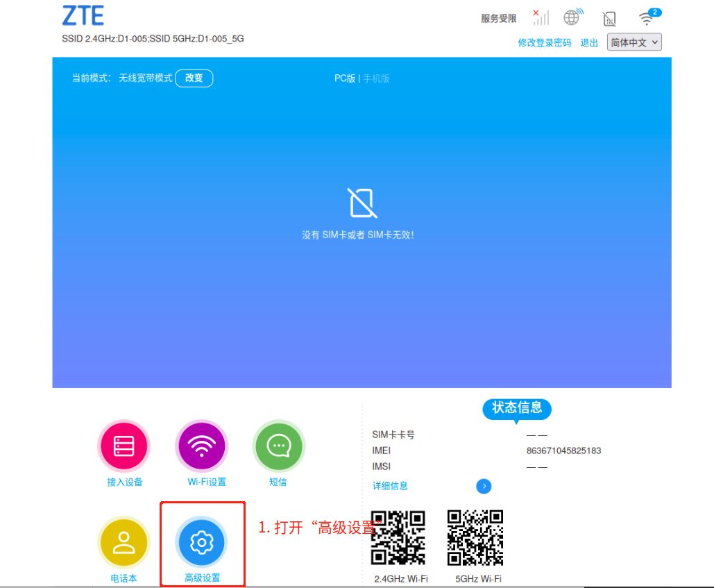This screenshot has height=588, width=714.
Task: Open the 高级设置 gear icon
Action: (202, 542)
